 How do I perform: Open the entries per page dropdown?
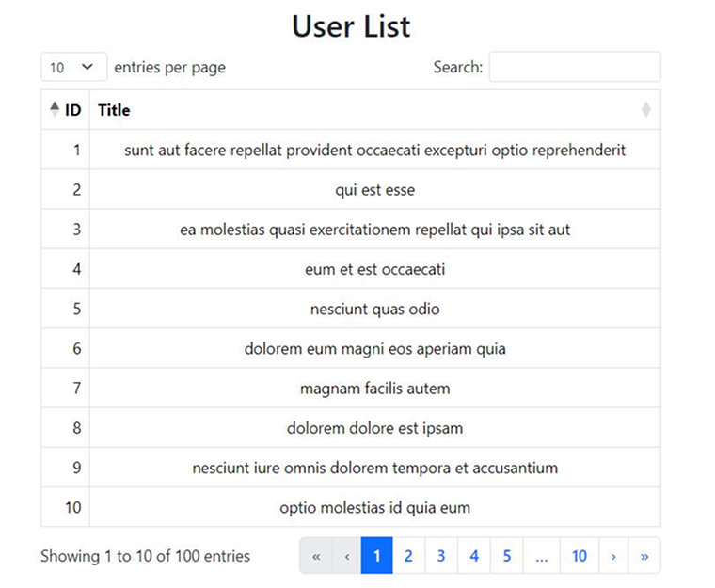[x=73, y=68]
